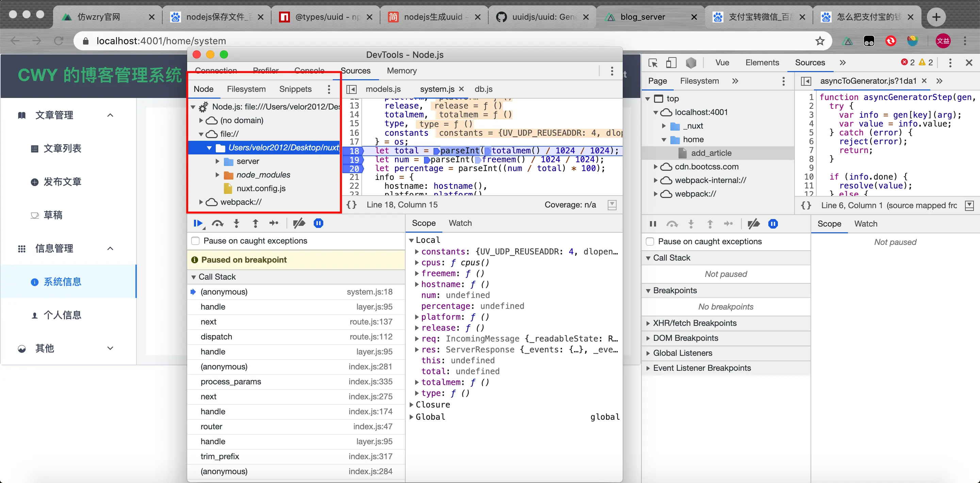This screenshot has height=483, width=980.
Task: Open 发布文章 in the sidebar
Action: click(62, 182)
